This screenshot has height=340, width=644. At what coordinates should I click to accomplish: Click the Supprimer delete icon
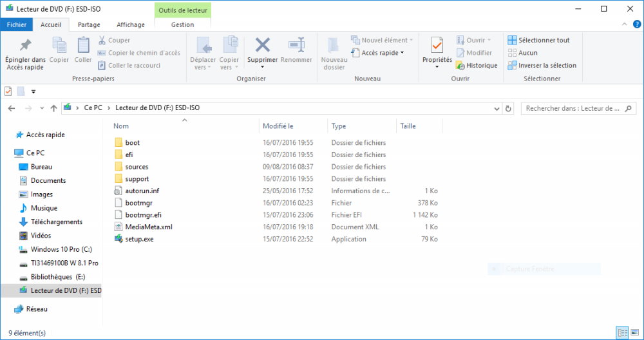click(263, 45)
